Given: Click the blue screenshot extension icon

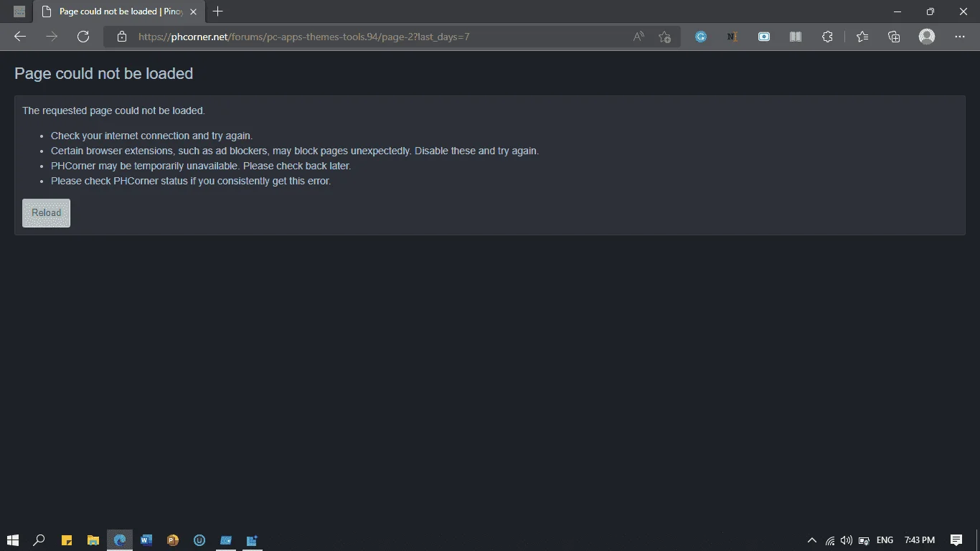Looking at the screenshot, I should pyautogui.click(x=764, y=37).
